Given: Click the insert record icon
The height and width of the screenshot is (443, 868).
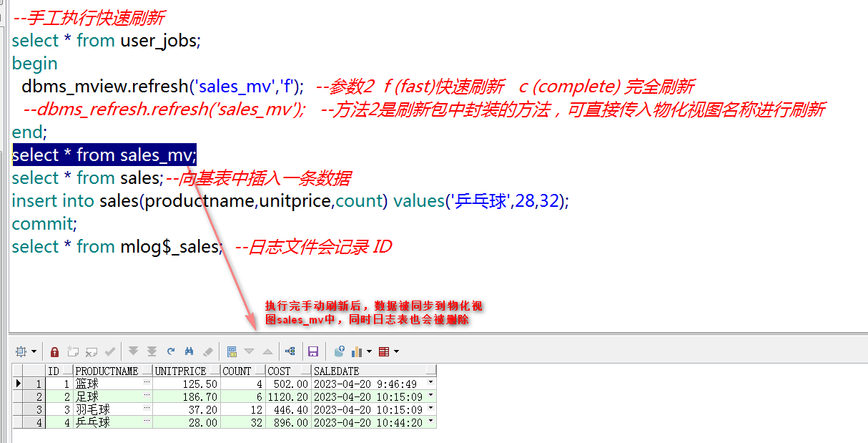Looking at the screenshot, I should 73,351.
